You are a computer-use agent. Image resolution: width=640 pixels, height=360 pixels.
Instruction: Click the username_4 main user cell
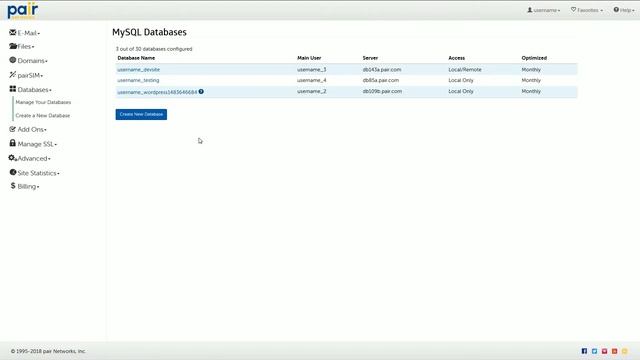tap(311, 80)
